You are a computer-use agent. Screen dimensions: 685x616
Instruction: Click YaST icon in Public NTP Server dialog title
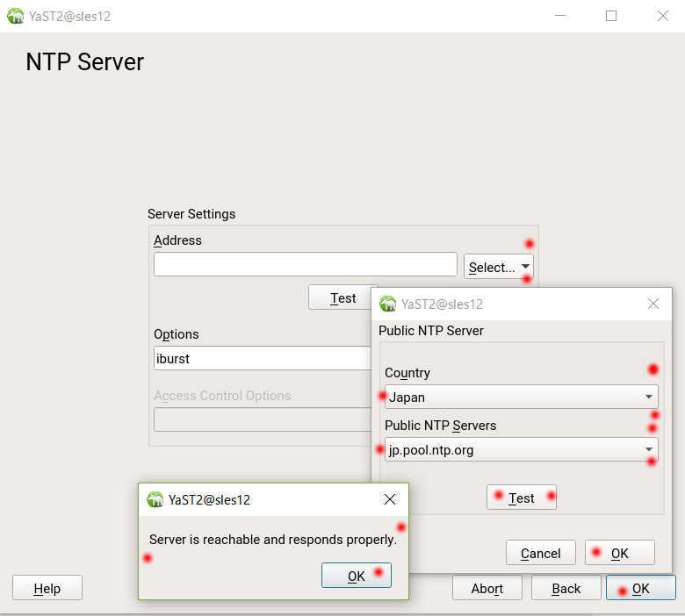[387, 304]
